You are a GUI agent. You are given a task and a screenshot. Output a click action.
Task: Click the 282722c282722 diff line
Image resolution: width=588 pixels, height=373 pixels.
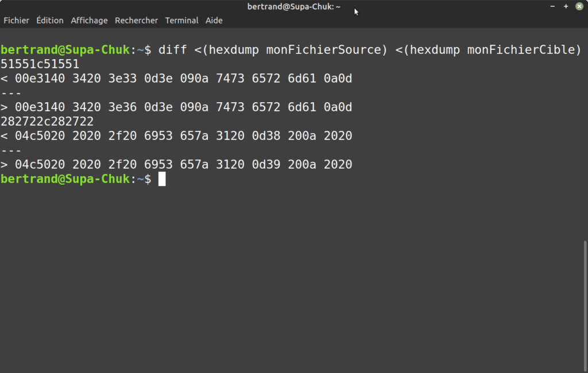click(47, 122)
